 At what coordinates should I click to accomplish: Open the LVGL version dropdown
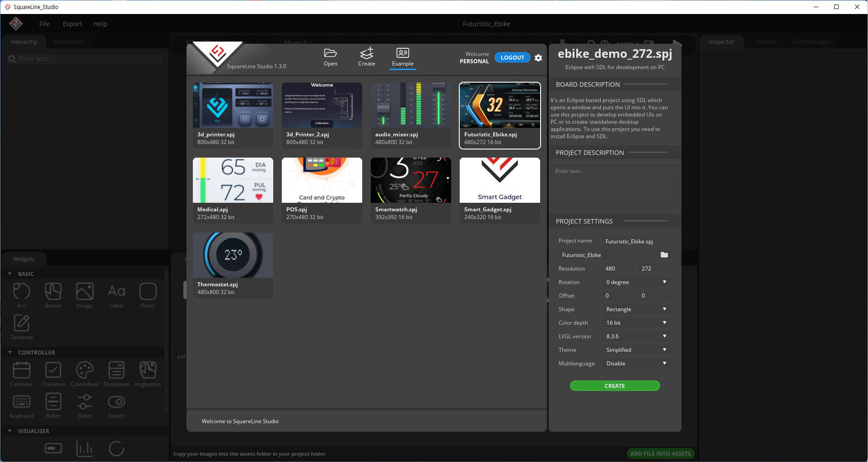click(636, 336)
